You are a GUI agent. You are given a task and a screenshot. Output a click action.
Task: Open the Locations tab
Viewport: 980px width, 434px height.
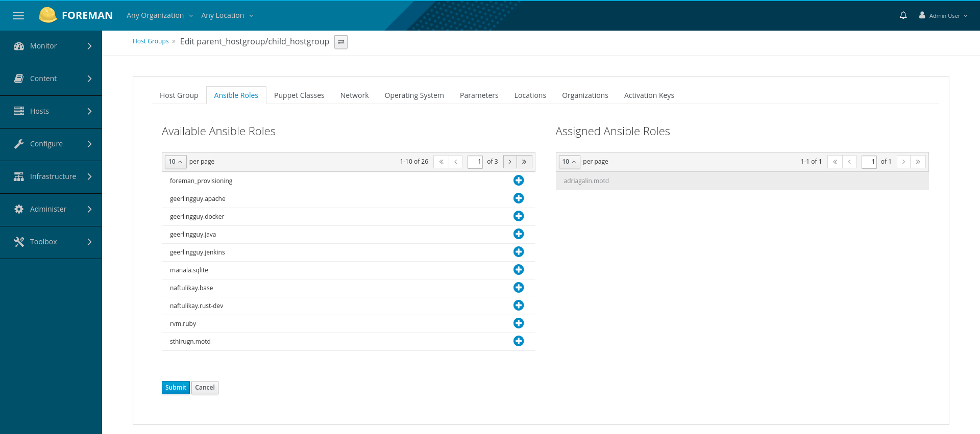coord(530,95)
